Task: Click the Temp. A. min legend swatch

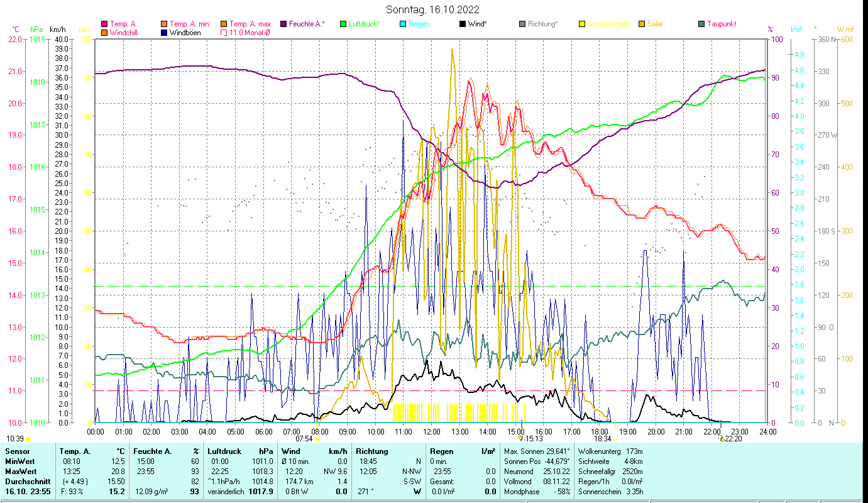Action: 163,24
